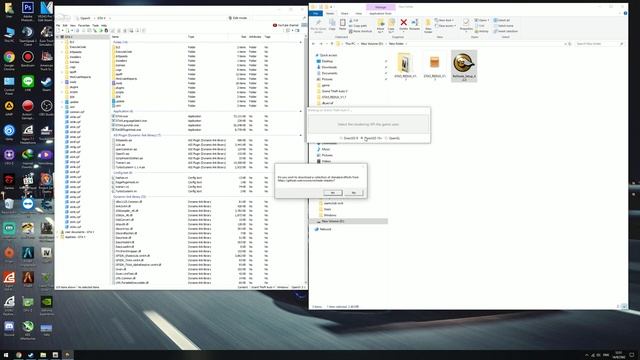Switch to Home tab in Explorer
The width and height of the screenshot is (640, 360).
pyautogui.click(x=330, y=13)
